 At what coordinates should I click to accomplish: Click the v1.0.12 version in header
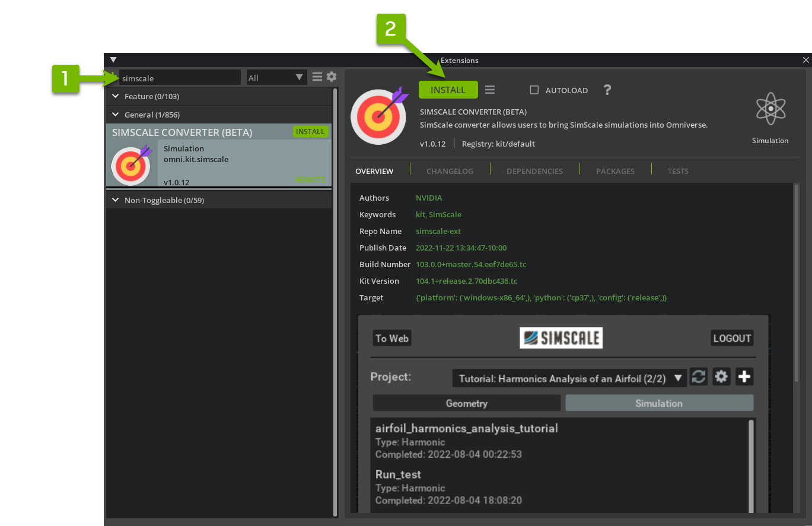pos(432,144)
